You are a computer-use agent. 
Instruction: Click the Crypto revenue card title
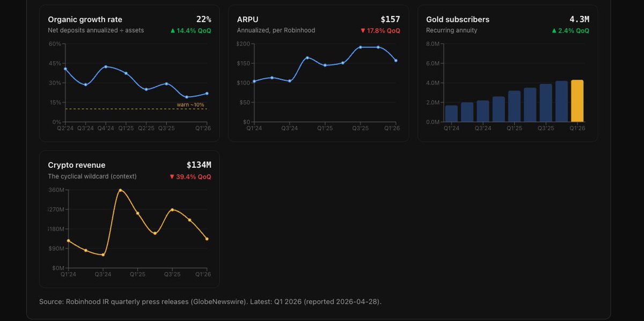click(x=77, y=165)
